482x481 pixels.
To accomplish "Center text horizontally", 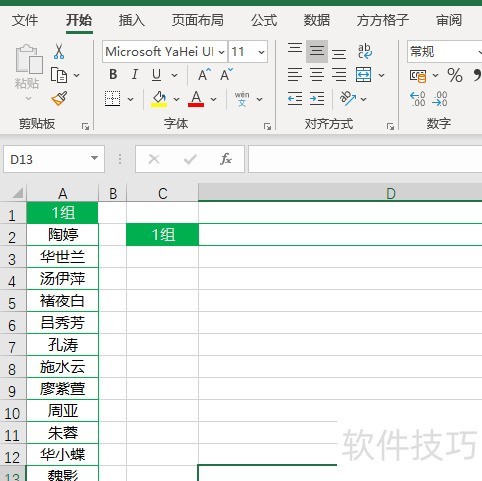I will 317,75.
